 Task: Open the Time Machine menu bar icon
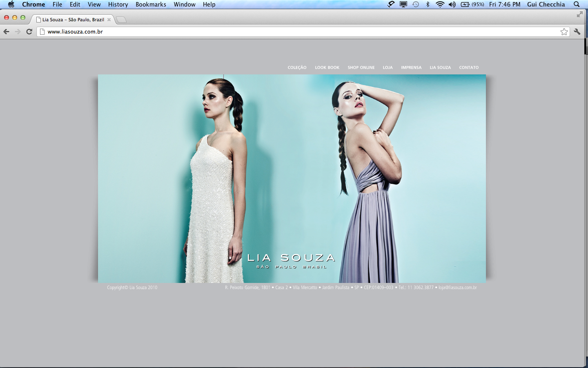(x=416, y=4)
